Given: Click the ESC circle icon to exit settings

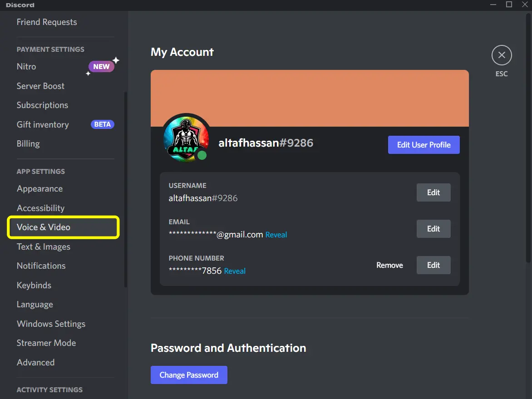Looking at the screenshot, I should point(501,54).
